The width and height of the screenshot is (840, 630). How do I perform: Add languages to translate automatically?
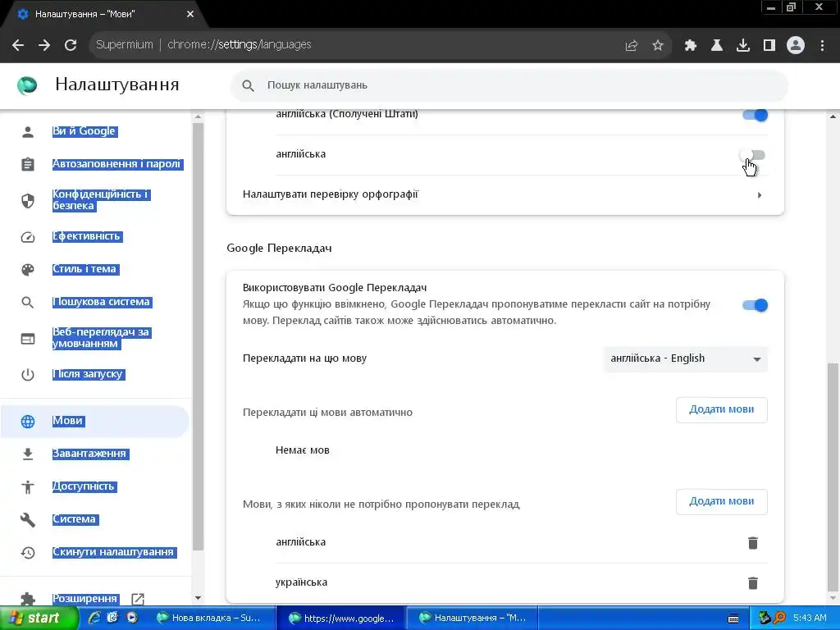click(x=721, y=410)
